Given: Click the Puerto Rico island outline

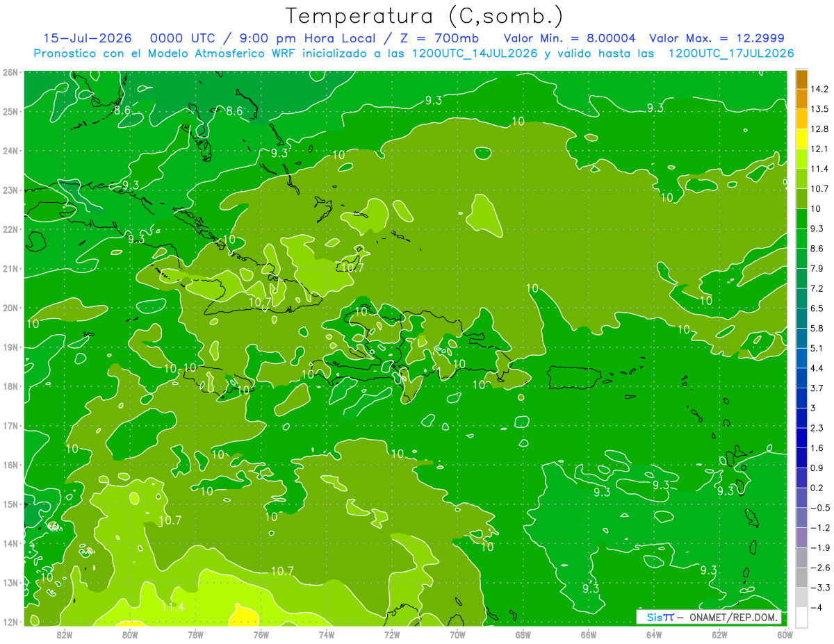Looking at the screenshot, I should tap(574, 377).
